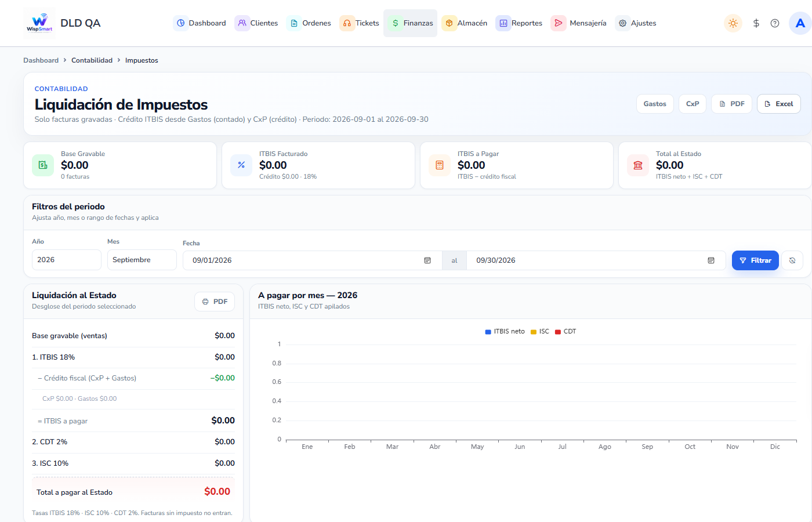Click the Mensajería send icon
This screenshot has height=522, width=812.
(x=558, y=23)
